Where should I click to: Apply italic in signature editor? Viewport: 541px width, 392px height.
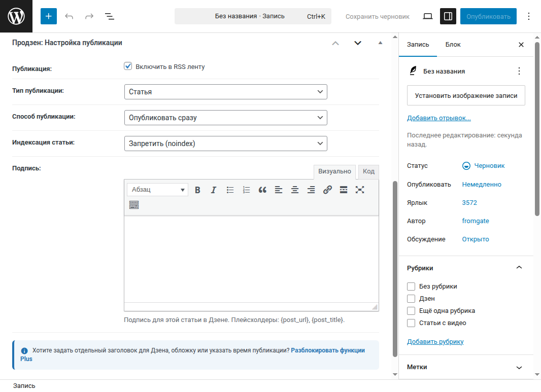click(214, 190)
